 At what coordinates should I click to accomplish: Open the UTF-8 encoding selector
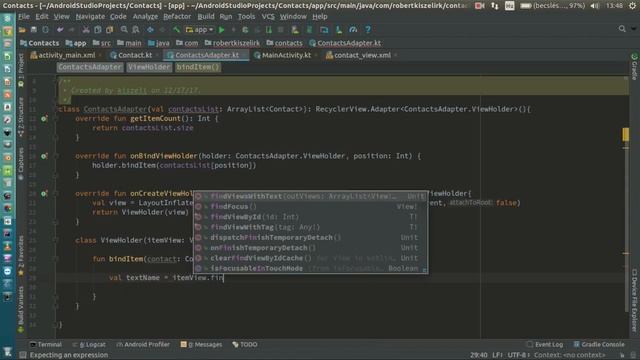point(518,355)
